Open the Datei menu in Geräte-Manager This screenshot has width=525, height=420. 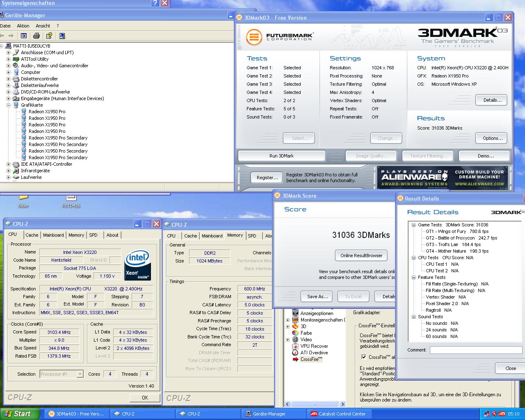click(x=5, y=26)
